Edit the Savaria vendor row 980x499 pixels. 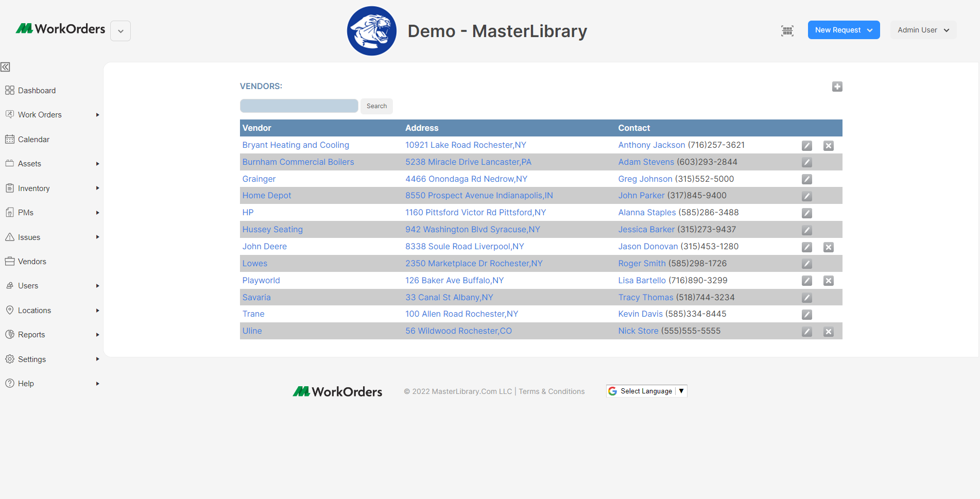pyautogui.click(x=806, y=298)
